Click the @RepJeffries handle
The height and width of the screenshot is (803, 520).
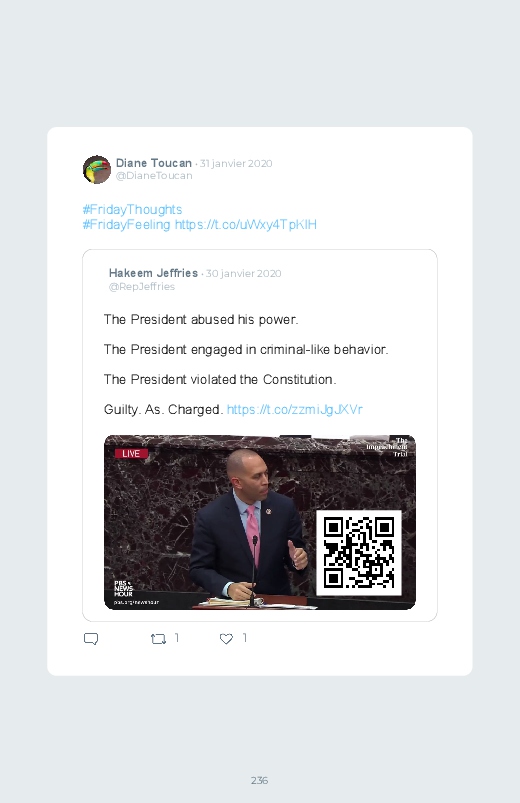[142, 286]
